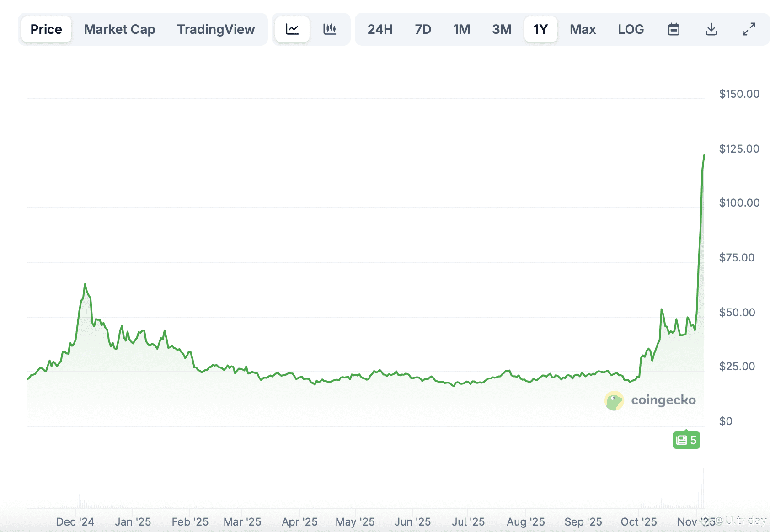
Task: Choose the 3M time period
Action: (x=501, y=29)
